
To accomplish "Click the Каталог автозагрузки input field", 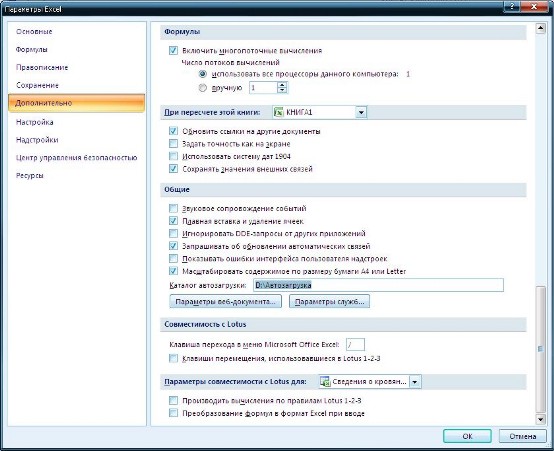I will [x=378, y=285].
